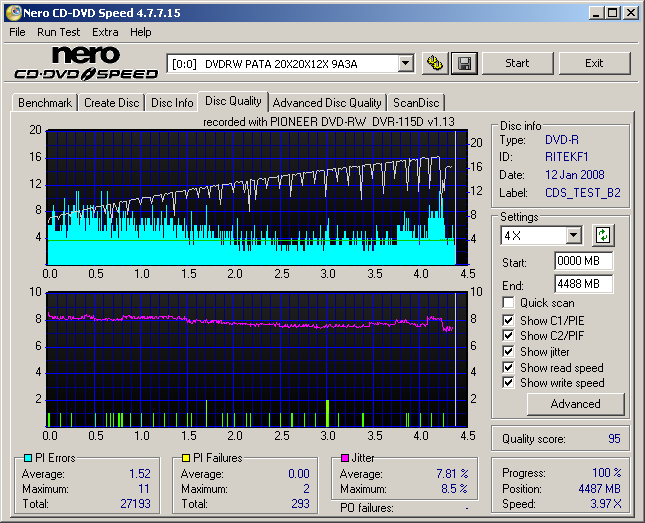Click the yellow PI Failures color swatch

(x=186, y=458)
